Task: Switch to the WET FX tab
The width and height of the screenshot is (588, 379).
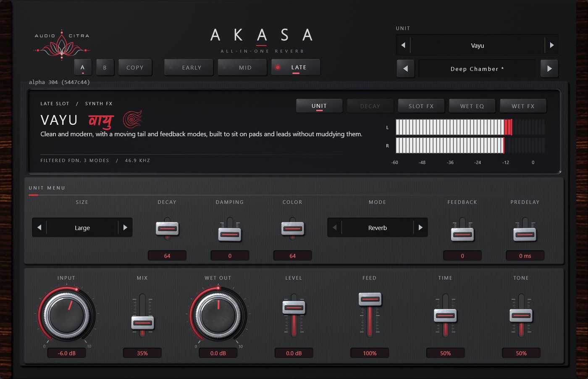Action: coord(523,106)
